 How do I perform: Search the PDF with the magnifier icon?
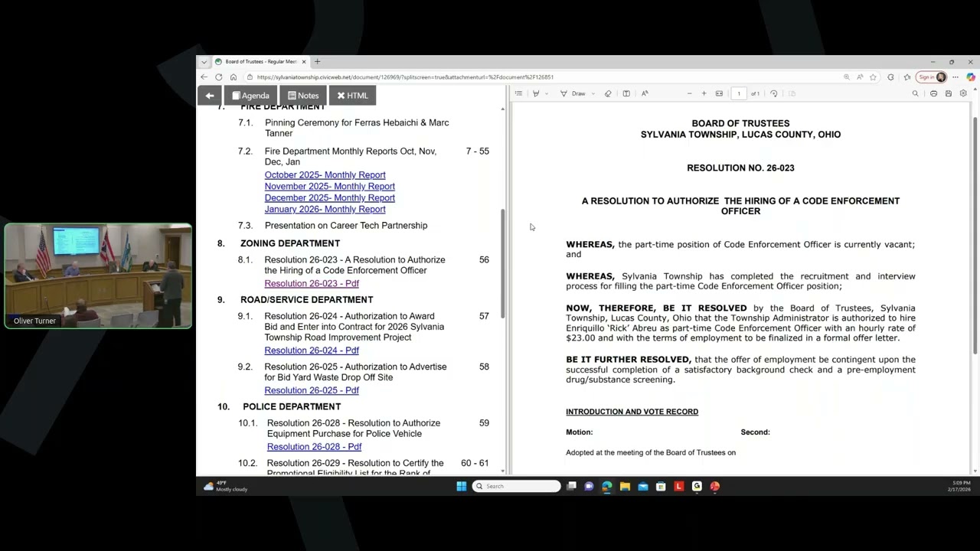click(915, 93)
